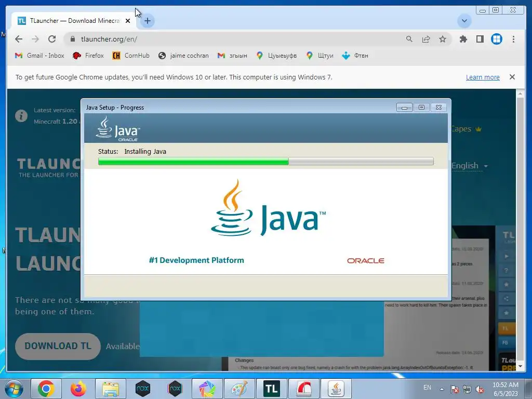Bookmark this tab with star icon

(x=443, y=39)
